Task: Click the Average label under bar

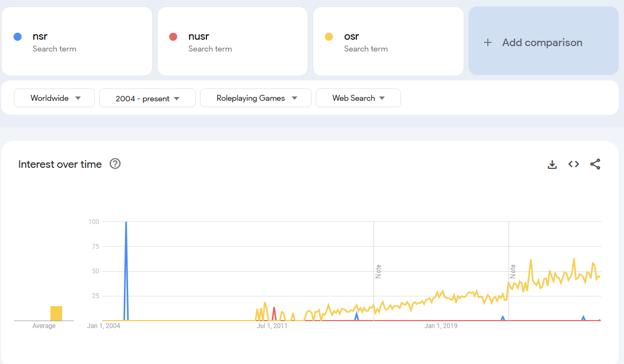Action: (44, 326)
